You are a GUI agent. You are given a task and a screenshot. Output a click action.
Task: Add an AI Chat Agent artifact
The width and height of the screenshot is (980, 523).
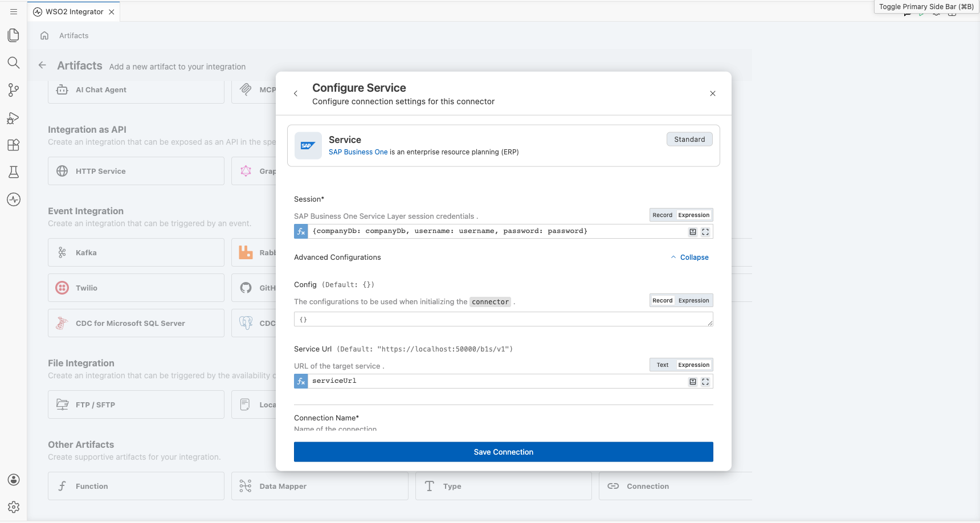click(x=136, y=90)
